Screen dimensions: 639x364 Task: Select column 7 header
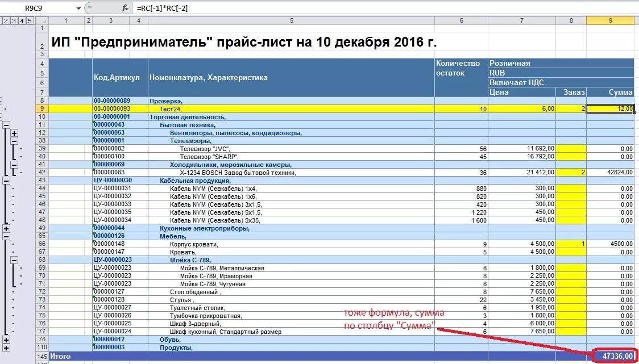522,20
